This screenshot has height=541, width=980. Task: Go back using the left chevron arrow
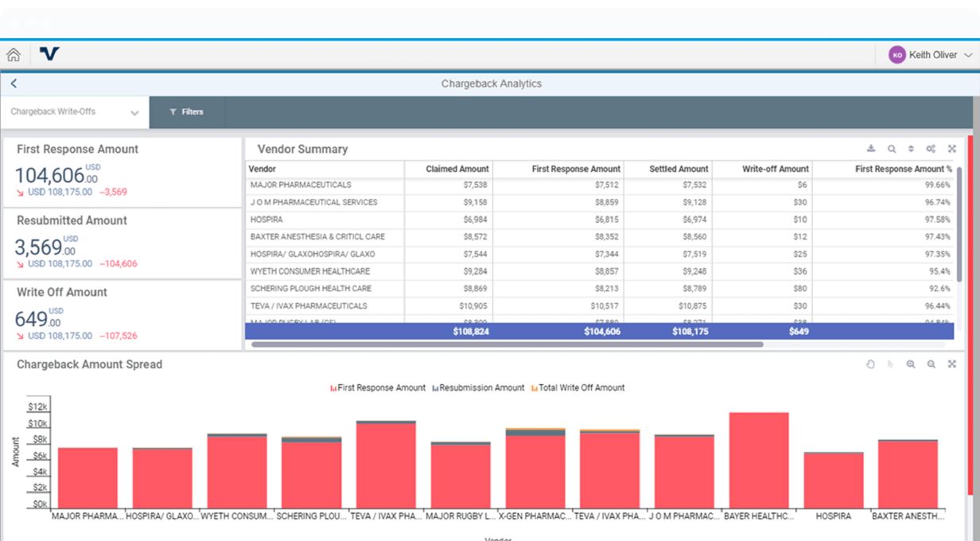point(14,84)
